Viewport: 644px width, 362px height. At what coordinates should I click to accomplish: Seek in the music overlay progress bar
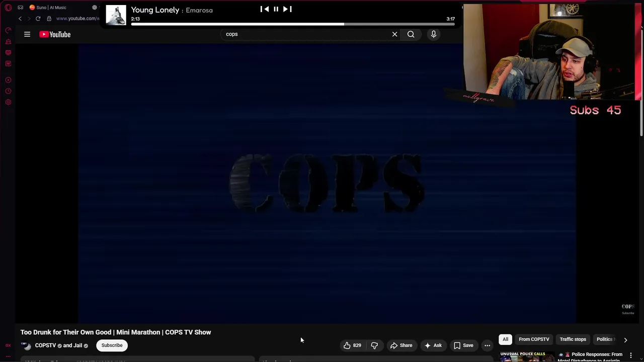[293, 24]
